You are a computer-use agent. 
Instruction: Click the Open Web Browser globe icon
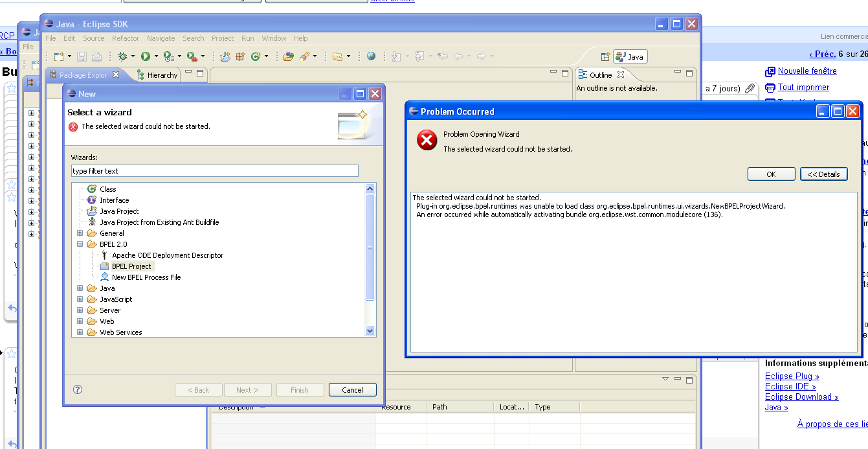(x=371, y=57)
